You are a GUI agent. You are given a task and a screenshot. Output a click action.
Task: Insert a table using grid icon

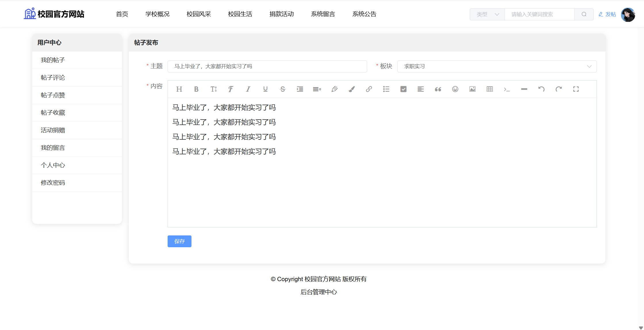coord(490,89)
